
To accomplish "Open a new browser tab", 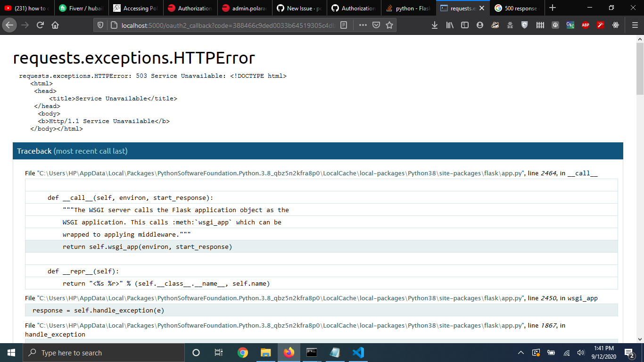I will 553,8.
